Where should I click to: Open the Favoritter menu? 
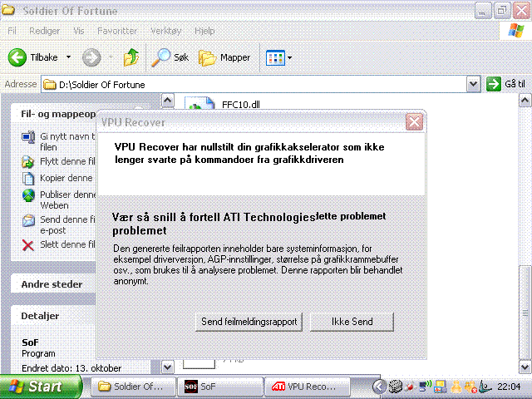pyautogui.click(x=117, y=31)
